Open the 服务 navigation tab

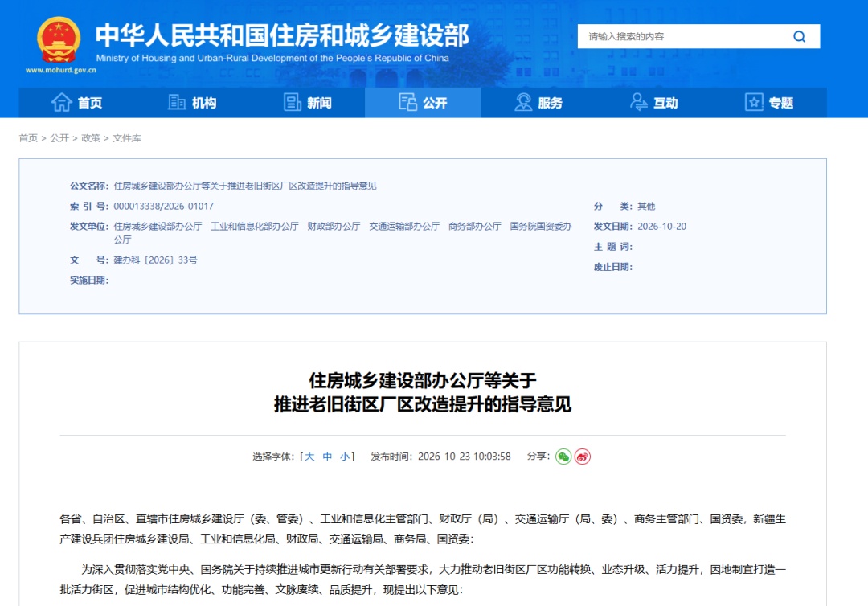[x=538, y=102]
